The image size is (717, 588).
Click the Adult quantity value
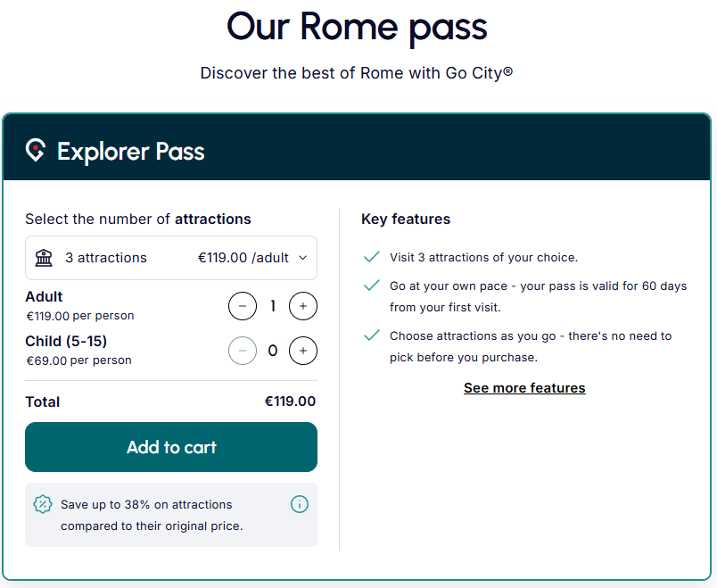pyautogui.click(x=273, y=306)
